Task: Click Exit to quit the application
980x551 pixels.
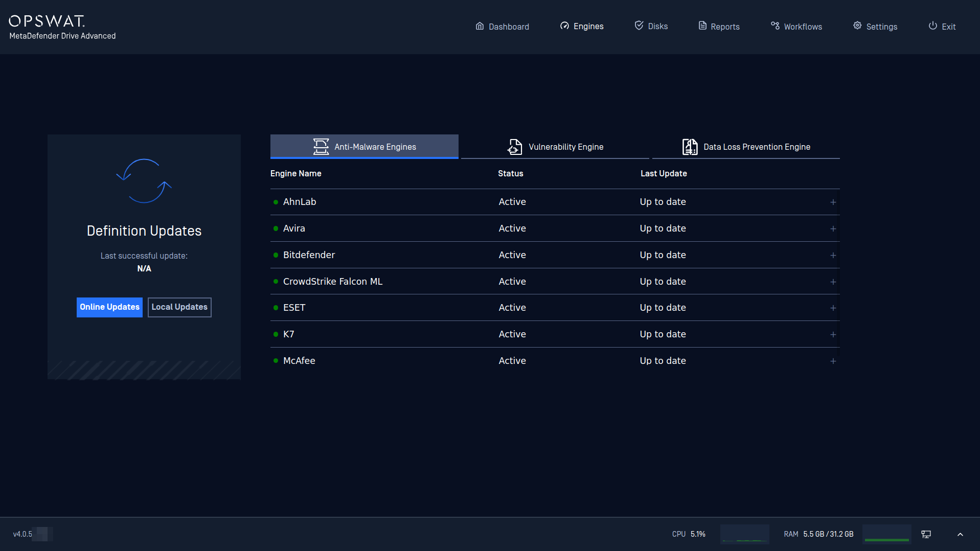Action: tap(942, 26)
